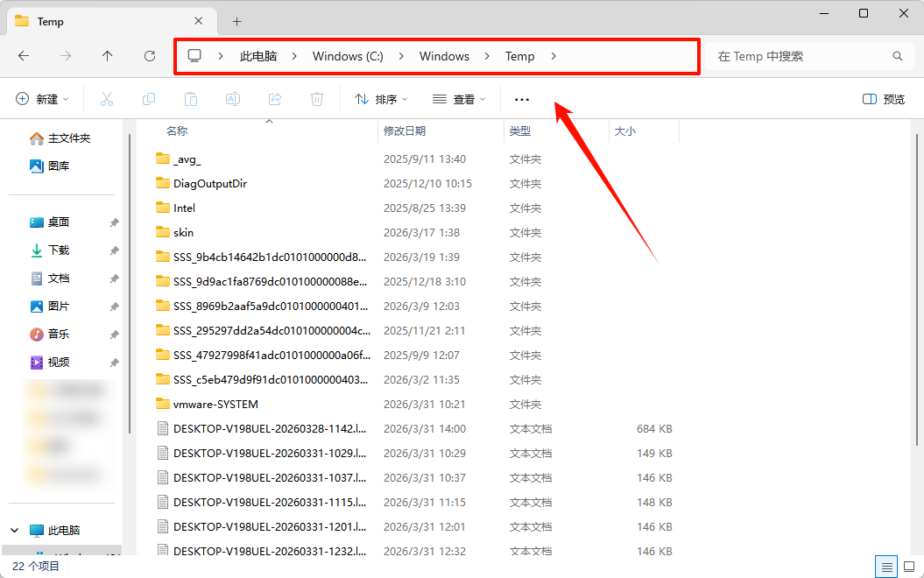
Task: Open the 排序 sort dropdown
Action: [x=380, y=98]
